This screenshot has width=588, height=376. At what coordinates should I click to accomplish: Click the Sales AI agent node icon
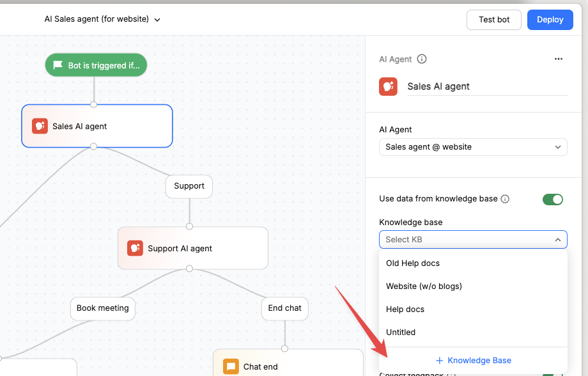40,126
